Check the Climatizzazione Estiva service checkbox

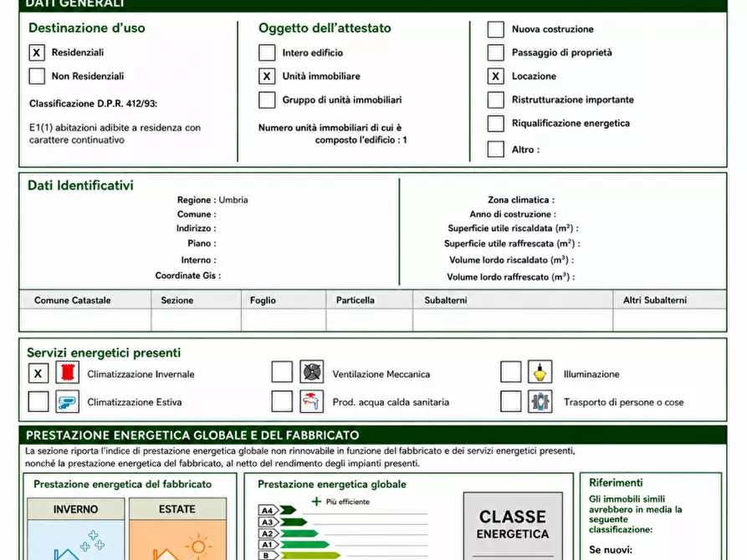38,401
